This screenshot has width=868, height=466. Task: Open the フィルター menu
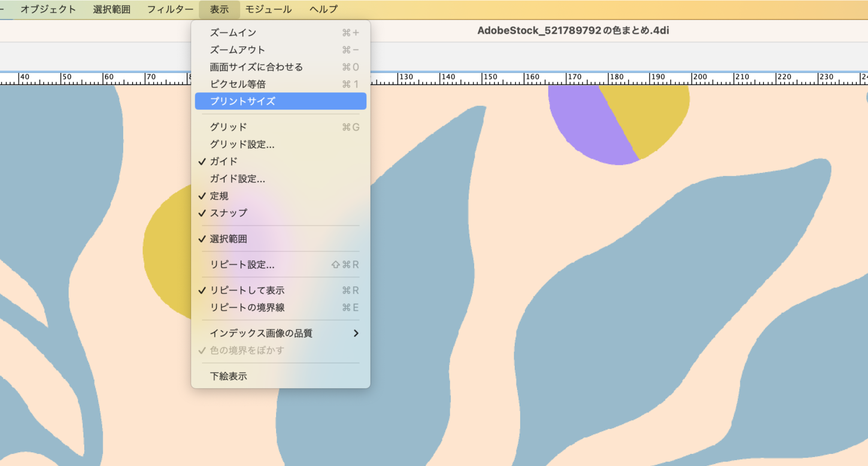(x=170, y=10)
